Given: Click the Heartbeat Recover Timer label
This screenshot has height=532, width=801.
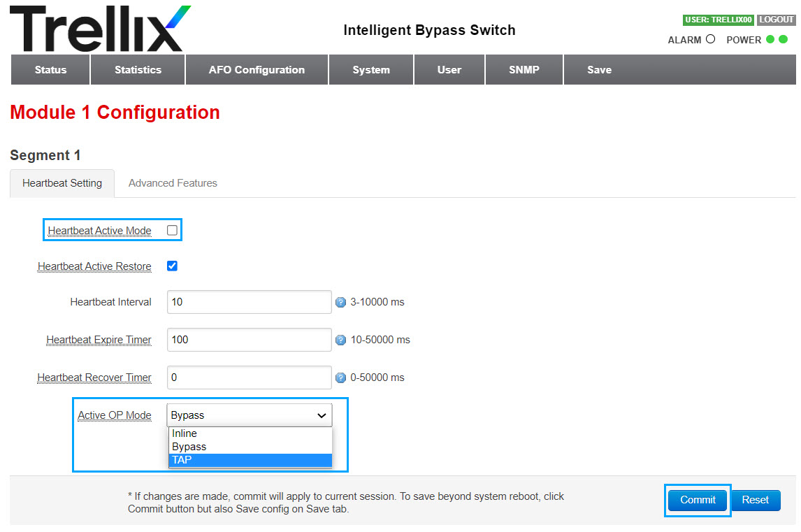Looking at the screenshot, I should 94,378.
